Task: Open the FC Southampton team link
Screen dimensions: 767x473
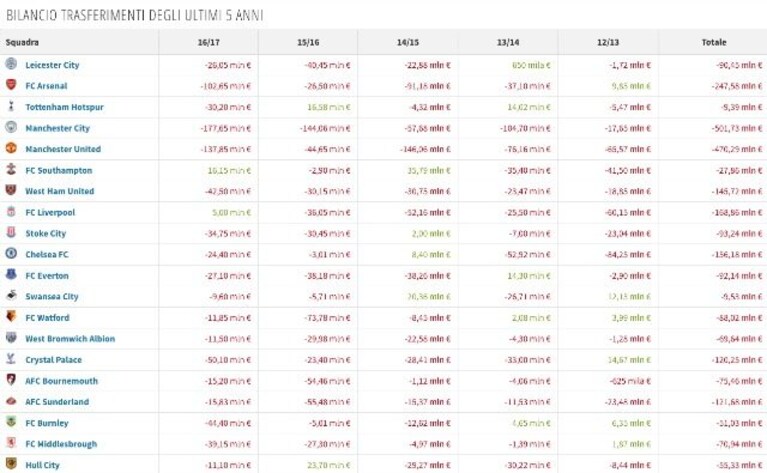Action: 59,170
